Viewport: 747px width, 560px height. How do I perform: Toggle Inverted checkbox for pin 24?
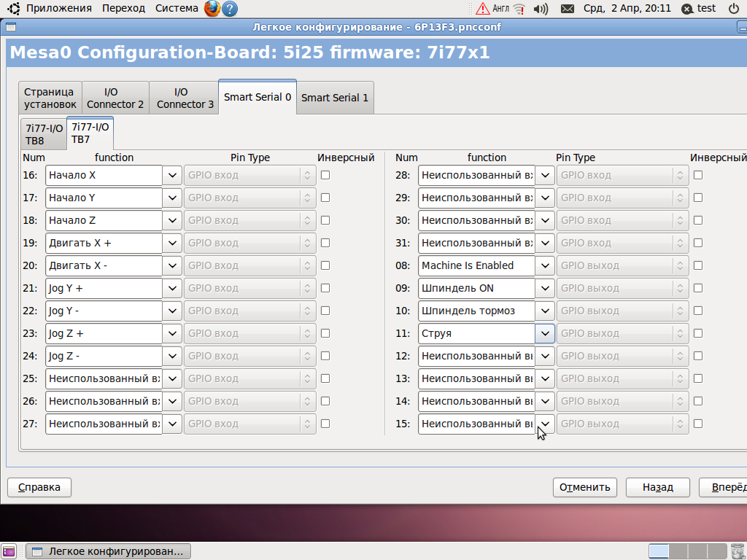point(325,356)
